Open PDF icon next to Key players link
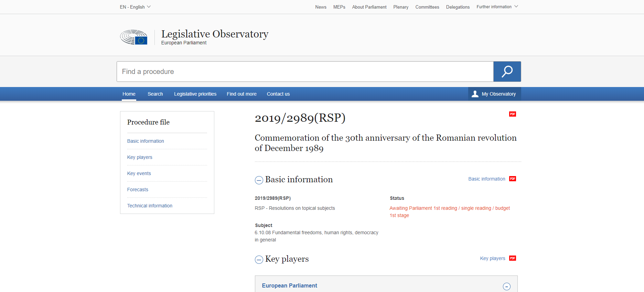This screenshot has height=292, width=644. coord(513,258)
